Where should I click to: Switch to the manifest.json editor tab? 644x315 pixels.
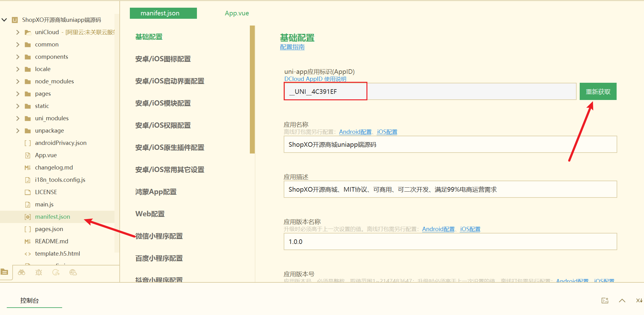tap(163, 13)
